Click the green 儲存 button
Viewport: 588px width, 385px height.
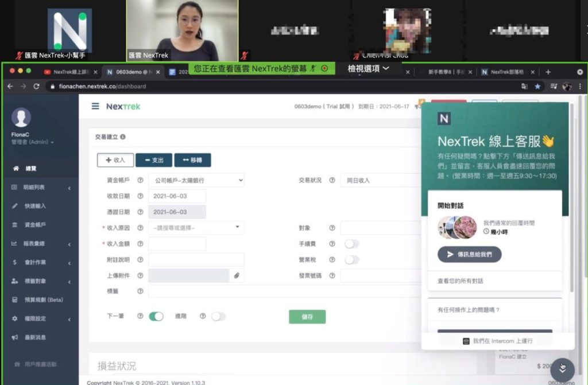(x=307, y=317)
